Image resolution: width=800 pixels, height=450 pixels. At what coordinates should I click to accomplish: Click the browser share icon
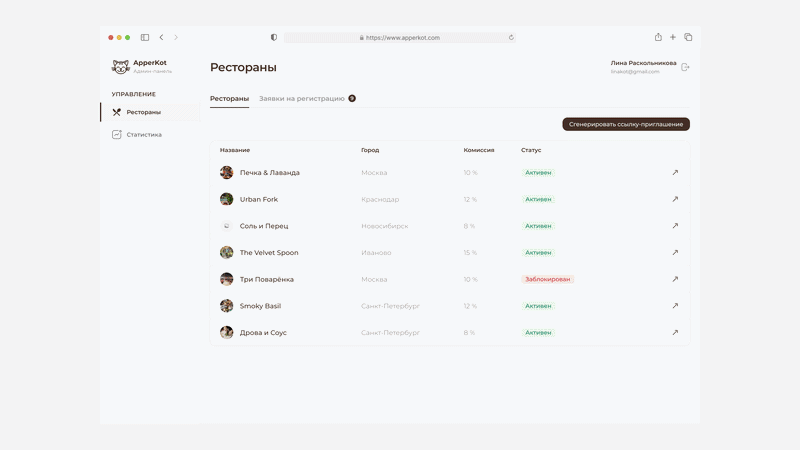coord(658,37)
